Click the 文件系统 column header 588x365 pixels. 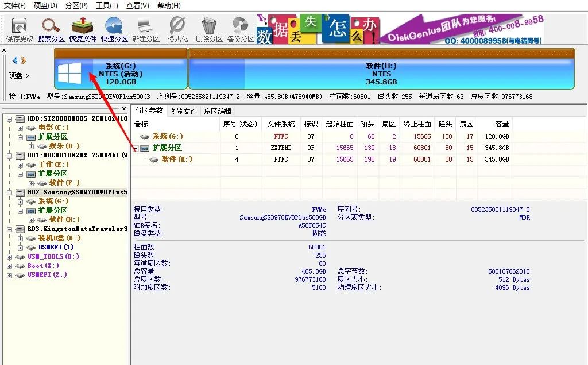click(x=280, y=124)
